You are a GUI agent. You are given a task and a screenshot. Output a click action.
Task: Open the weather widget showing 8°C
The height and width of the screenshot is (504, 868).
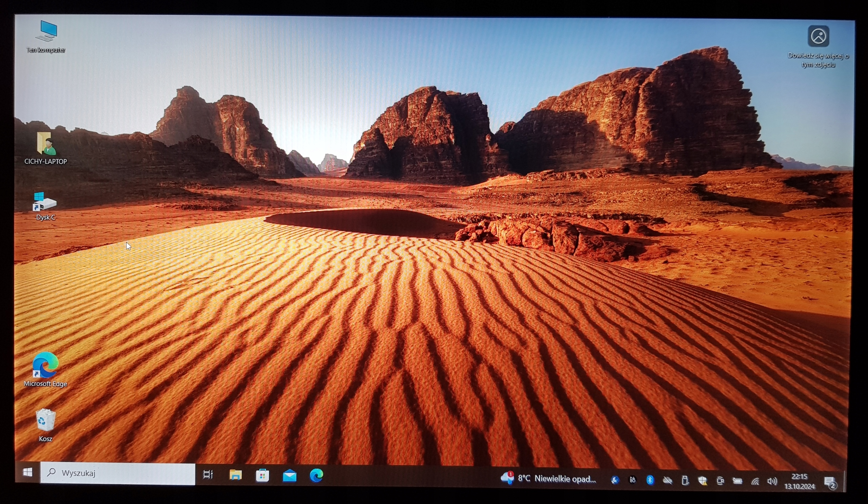[548, 479]
